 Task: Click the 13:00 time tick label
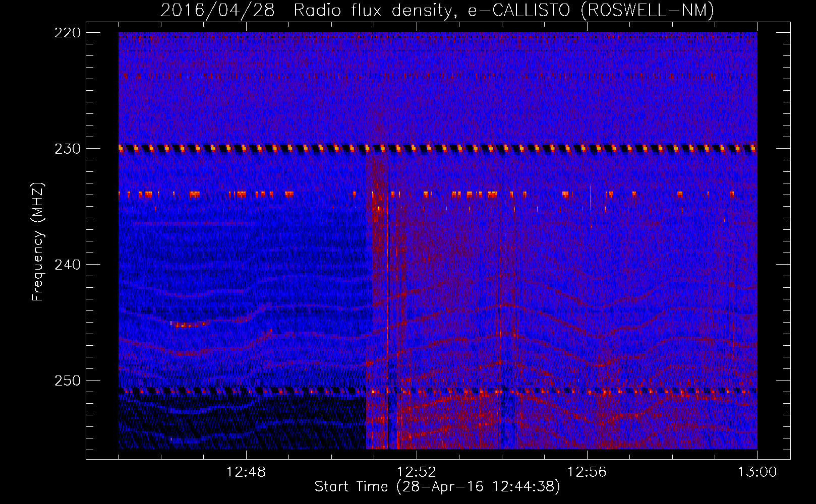[757, 472]
